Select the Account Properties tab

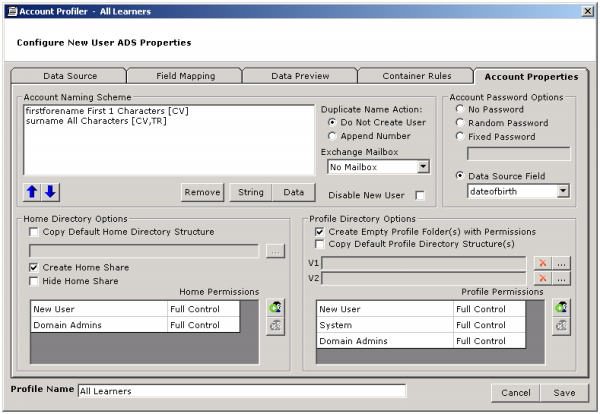click(532, 77)
